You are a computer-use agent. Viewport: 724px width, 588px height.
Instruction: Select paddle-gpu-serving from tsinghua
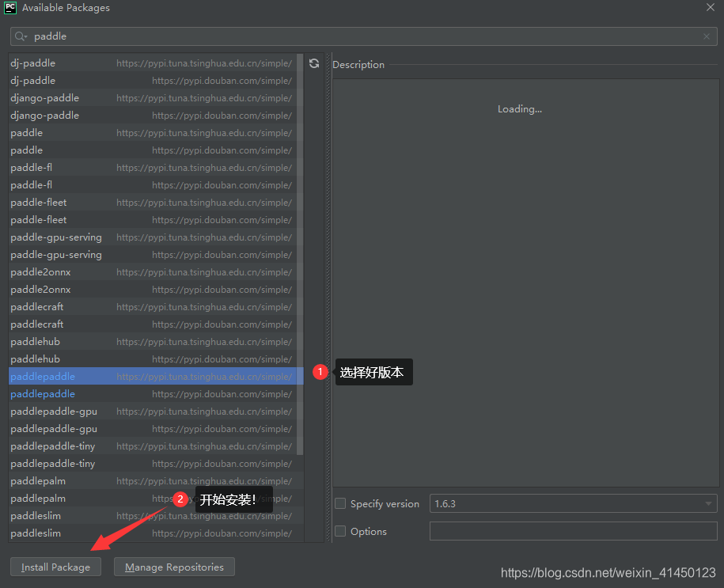pos(153,237)
